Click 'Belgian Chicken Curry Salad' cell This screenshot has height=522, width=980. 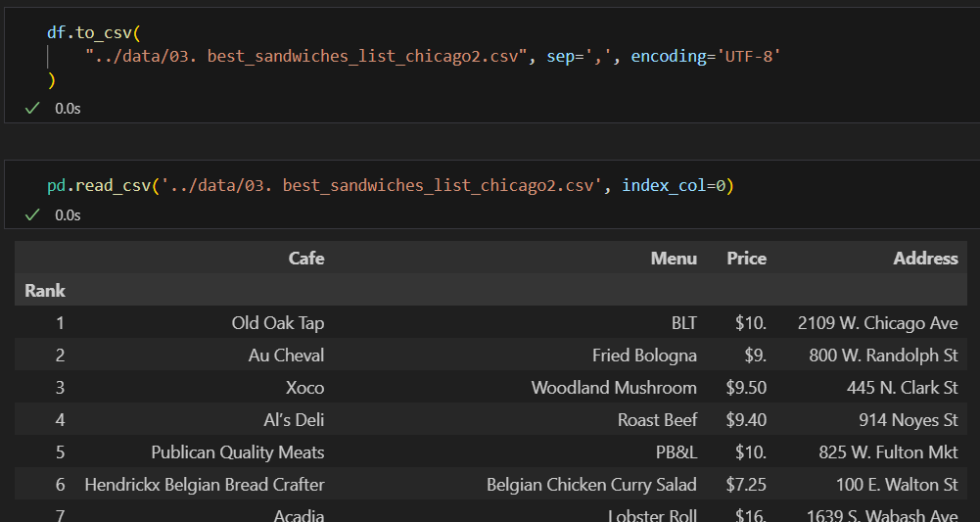(x=591, y=485)
